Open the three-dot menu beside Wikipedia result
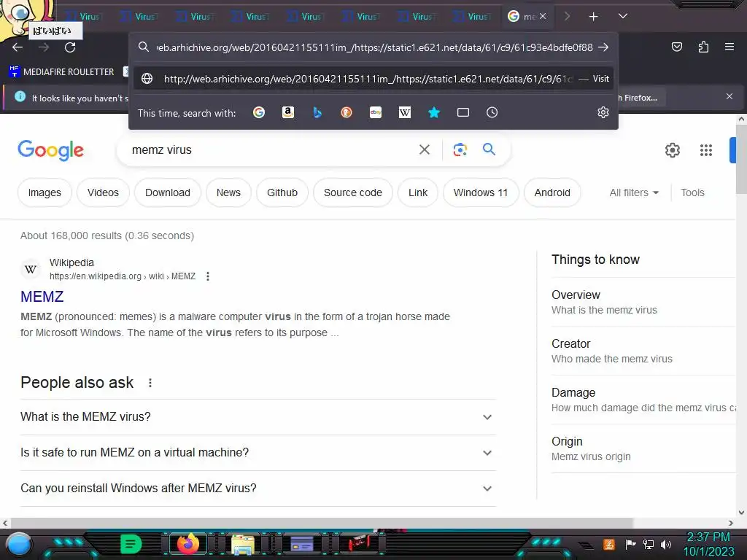747x560 pixels. click(x=208, y=276)
